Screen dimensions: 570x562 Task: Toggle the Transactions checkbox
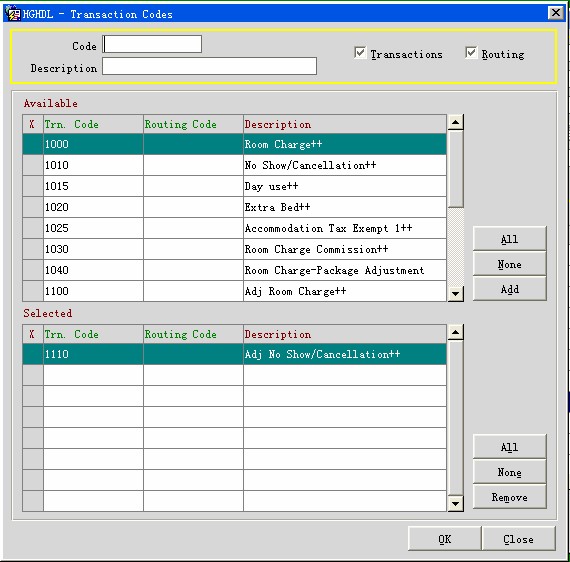coord(360,53)
